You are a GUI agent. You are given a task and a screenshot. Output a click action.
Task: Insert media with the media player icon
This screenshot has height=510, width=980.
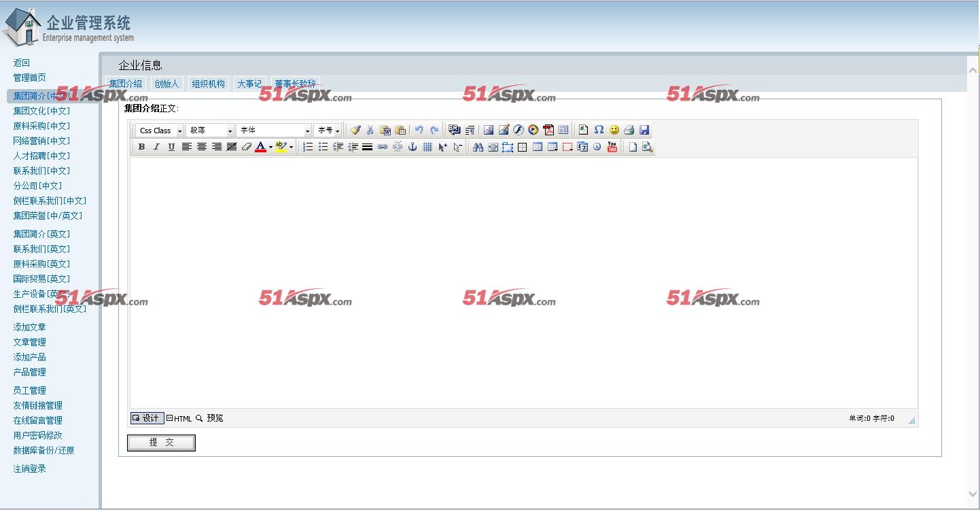coord(533,130)
